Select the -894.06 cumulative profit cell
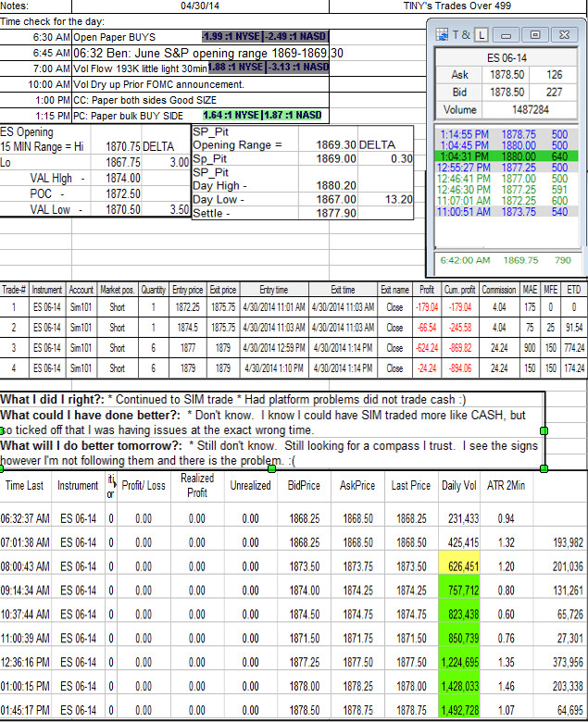This screenshot has width=588, height=722. (x=459, y=367)
